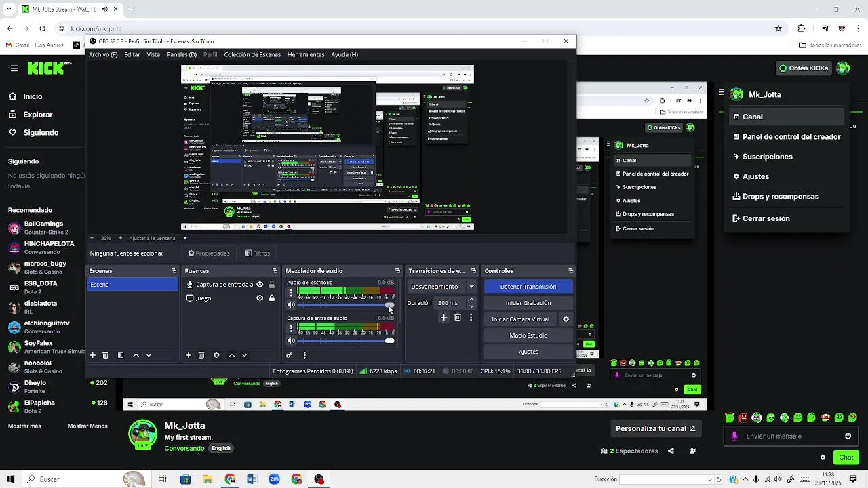This screenshot has height=488, width=868.
Task: Hide the Juego source via eye icon
Action: [260, 298]
